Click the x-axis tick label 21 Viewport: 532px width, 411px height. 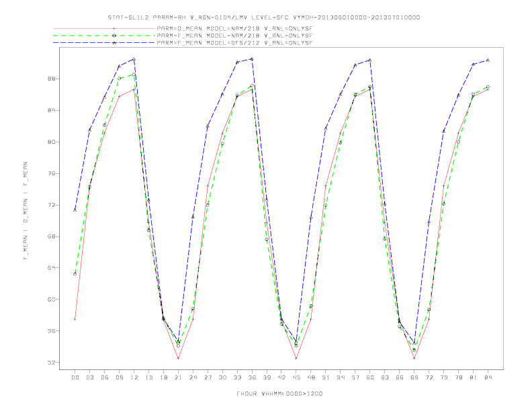[178, 377]
